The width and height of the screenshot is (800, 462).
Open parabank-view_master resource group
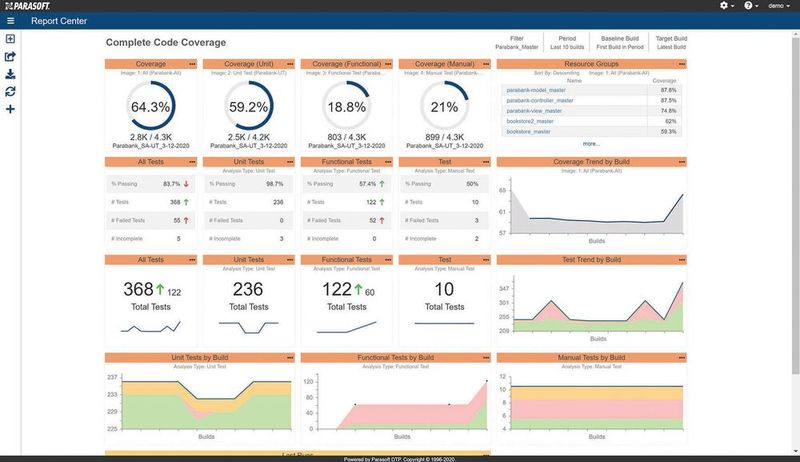pos(534,111)
